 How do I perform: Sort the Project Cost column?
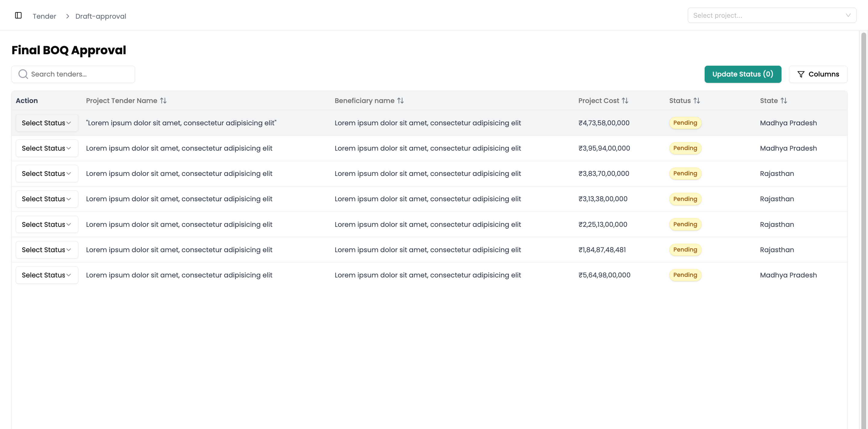tap(626, 100)
